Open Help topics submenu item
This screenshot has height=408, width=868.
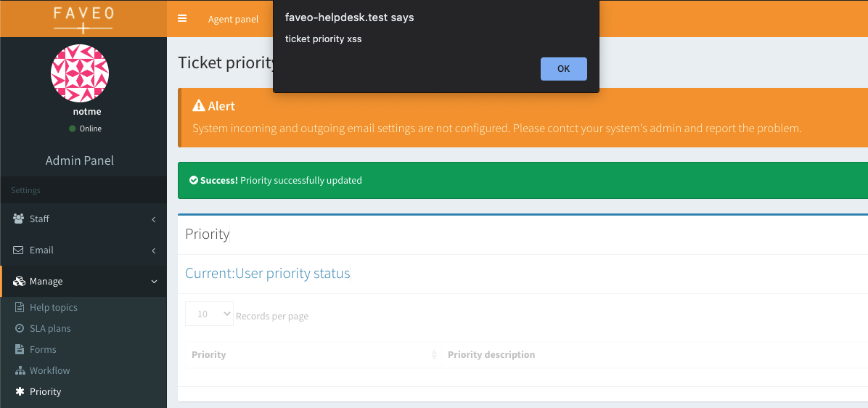(53, 307)
